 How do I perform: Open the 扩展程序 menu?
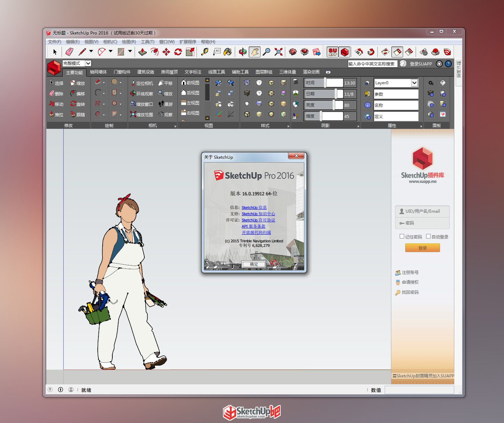[188, 42]
